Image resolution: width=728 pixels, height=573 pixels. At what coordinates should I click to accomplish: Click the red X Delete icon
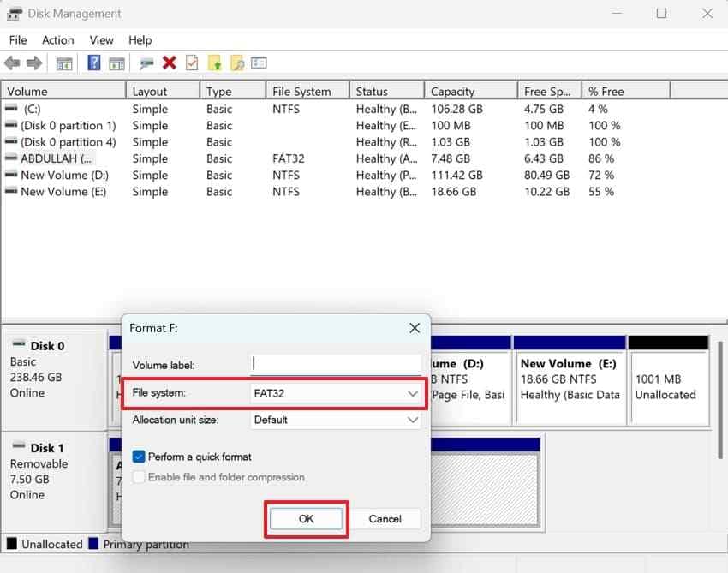pos(170,63)
